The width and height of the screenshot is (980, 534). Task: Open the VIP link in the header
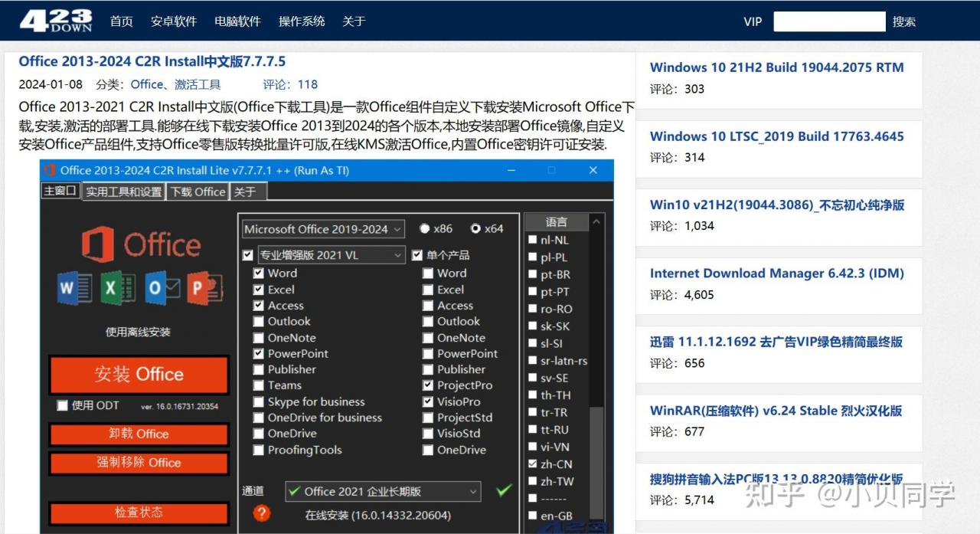coord(753,21)
